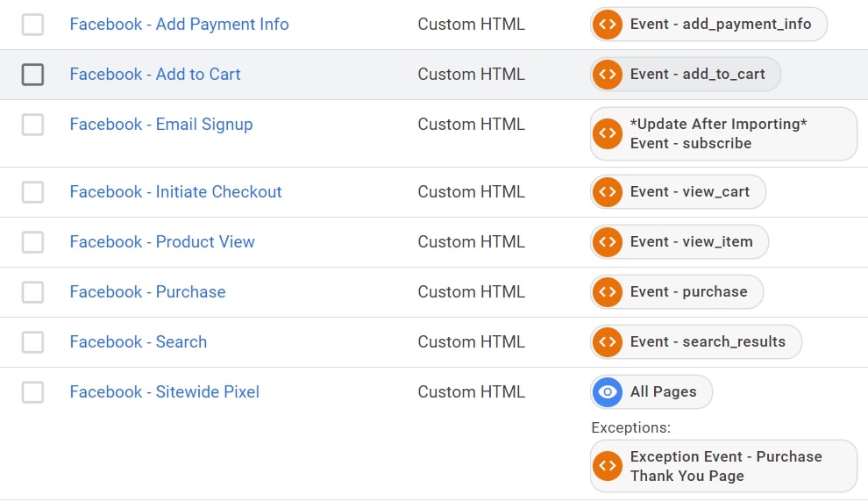This screenshot has width=868, height=502.
Task: Check the Facebook - Search row box
Action: click(32, 342)
